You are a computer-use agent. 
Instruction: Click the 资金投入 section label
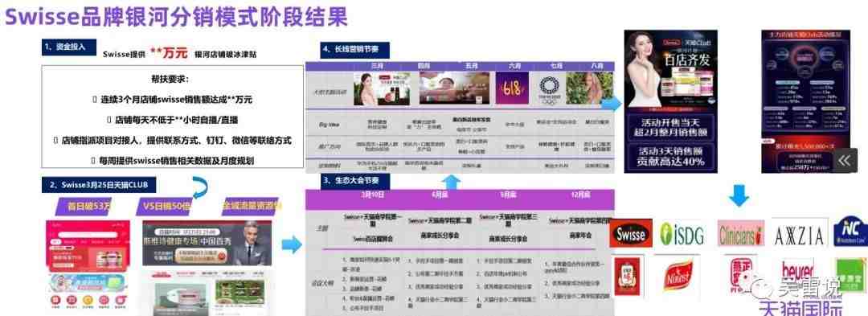[x=69, y=47]
